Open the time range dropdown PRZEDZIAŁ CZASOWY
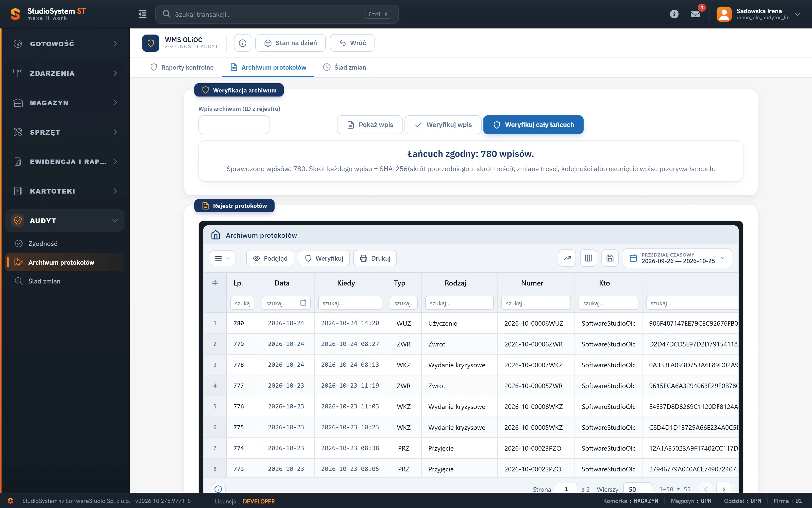Screen dimensions: 812x508 click(x=677, y=258)
